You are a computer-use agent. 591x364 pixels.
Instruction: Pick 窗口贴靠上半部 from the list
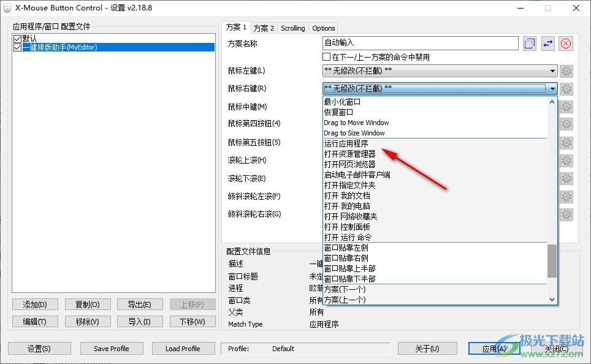pyautogui.click(x=435, y=268)
